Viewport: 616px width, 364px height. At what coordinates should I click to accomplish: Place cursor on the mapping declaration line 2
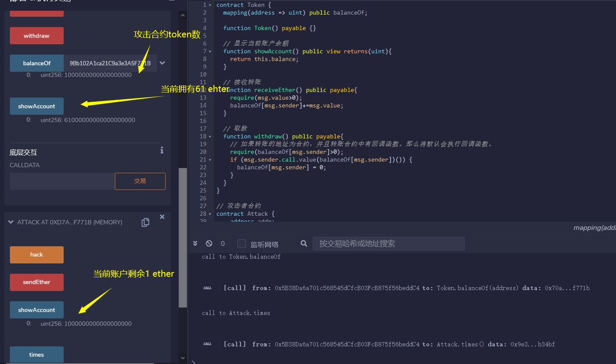tap(295, 13)
